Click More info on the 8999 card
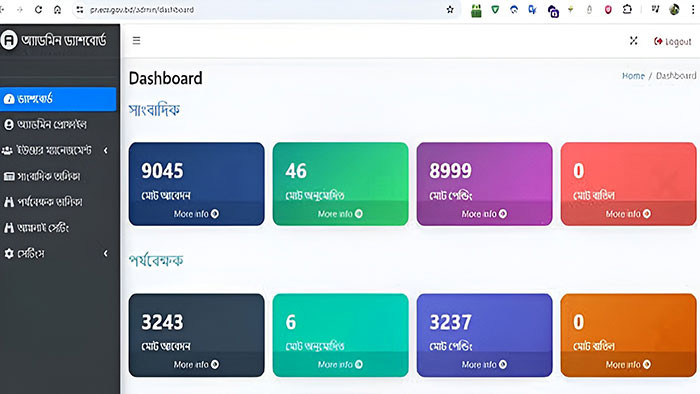Screen dimensions: 700x394 tap(484, 214)
